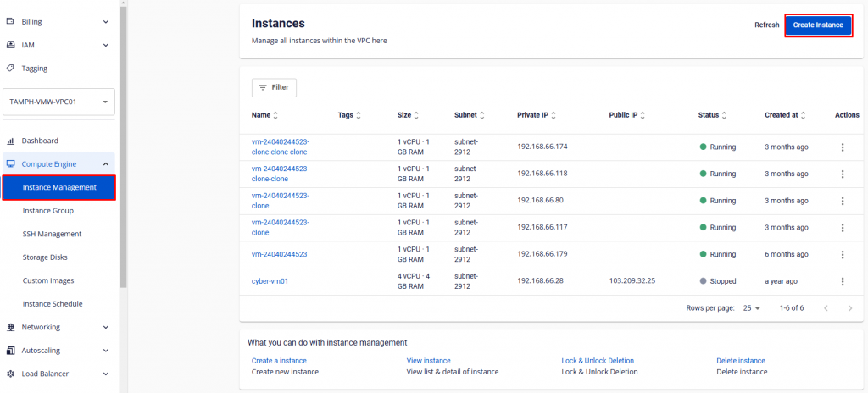The image size is (868, 393).
Task: Open SSH Management in sidebar
Action: pyautogui.click(x=53, y=234)
